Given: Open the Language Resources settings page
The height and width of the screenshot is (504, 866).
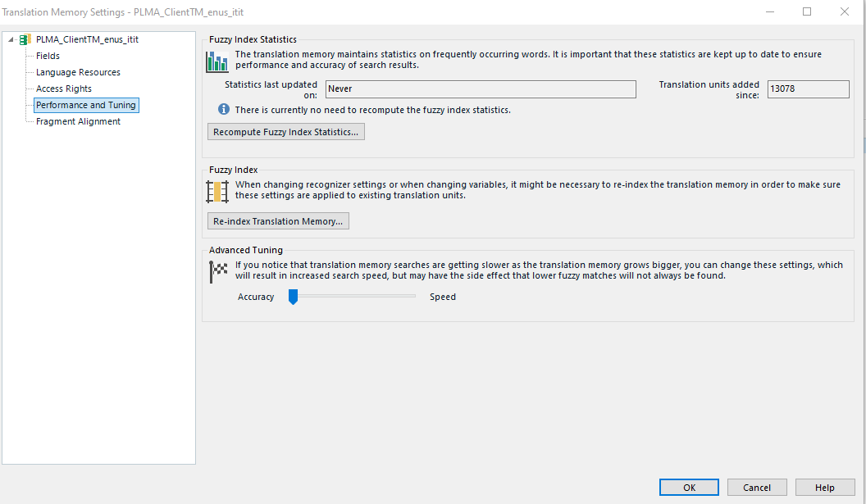Looking at the screenshot, I should click(78, 72).
